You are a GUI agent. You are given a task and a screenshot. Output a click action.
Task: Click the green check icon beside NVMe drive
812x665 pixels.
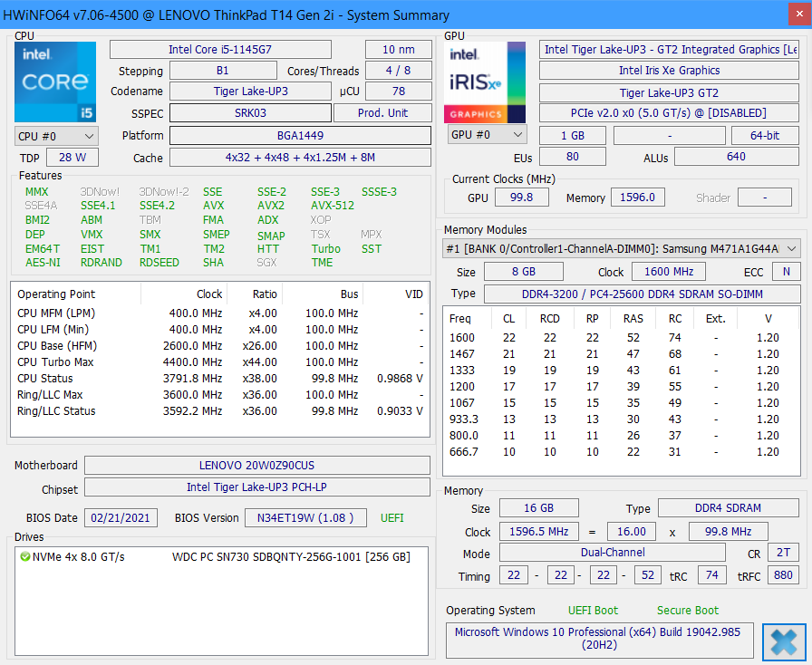pos(24,556)
